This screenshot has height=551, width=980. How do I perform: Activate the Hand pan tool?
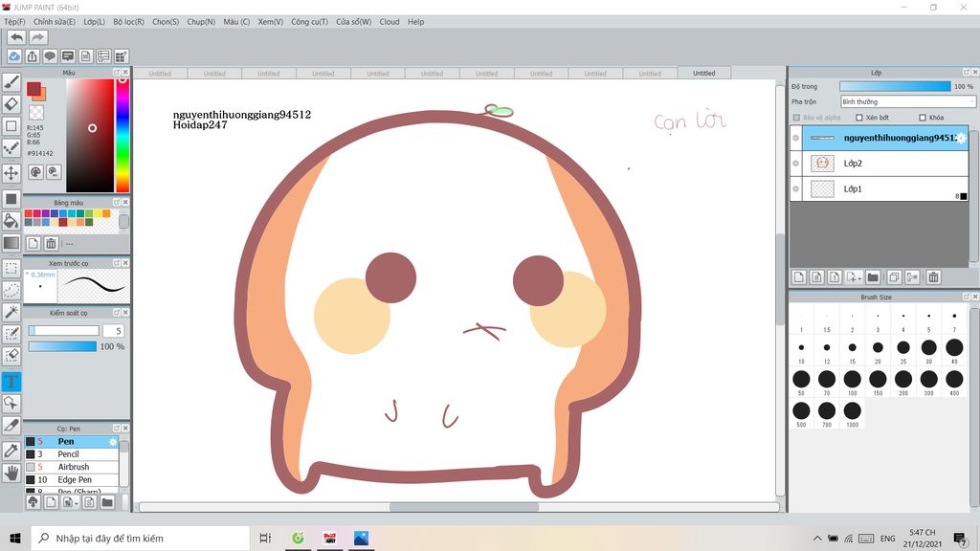point(11,473)
